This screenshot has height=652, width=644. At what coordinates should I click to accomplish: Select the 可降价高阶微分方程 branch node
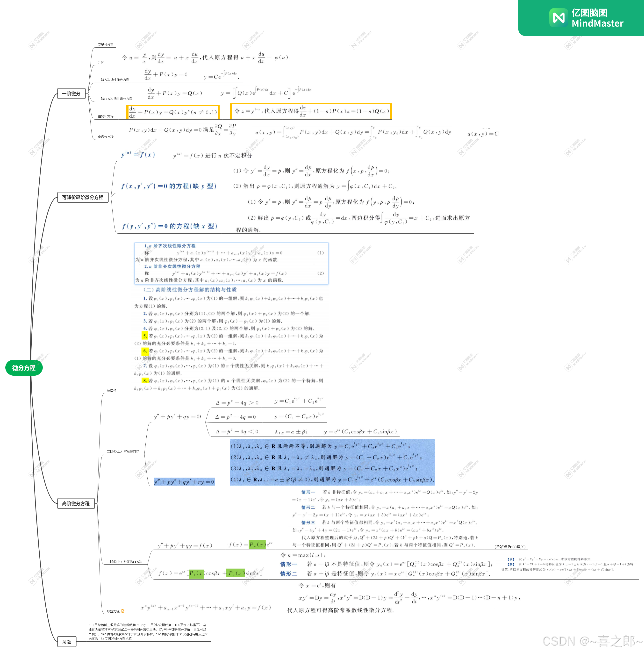[83, 197]
